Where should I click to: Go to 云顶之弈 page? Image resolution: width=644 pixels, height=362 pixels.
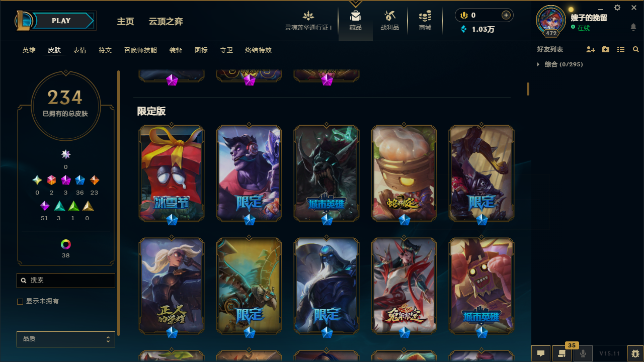(166, 21)
